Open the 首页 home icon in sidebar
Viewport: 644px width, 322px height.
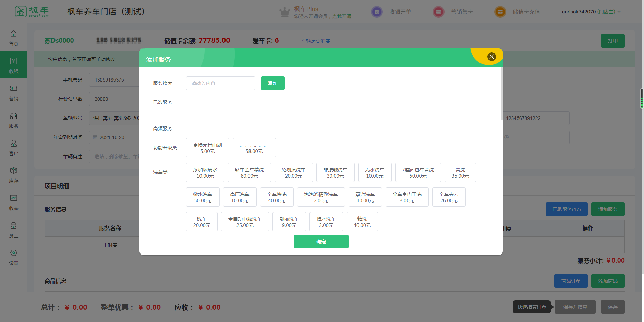coord(13,34)
